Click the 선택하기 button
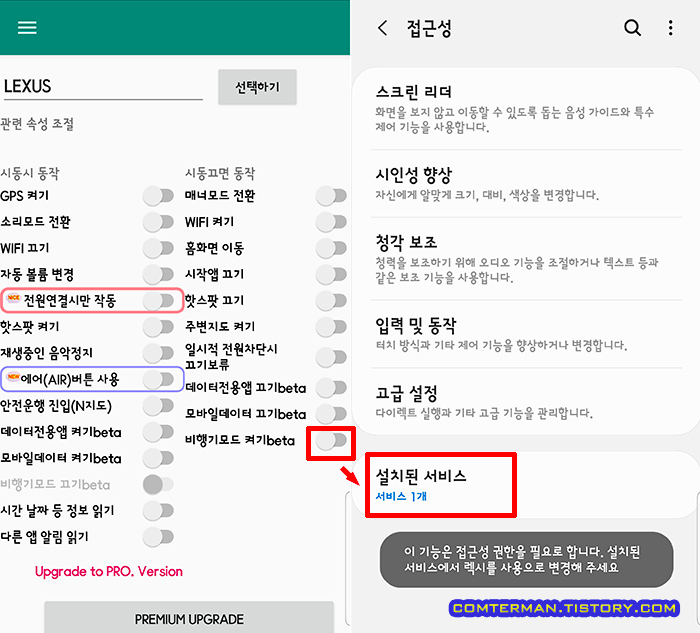The image size is (700, 633). 257,87
